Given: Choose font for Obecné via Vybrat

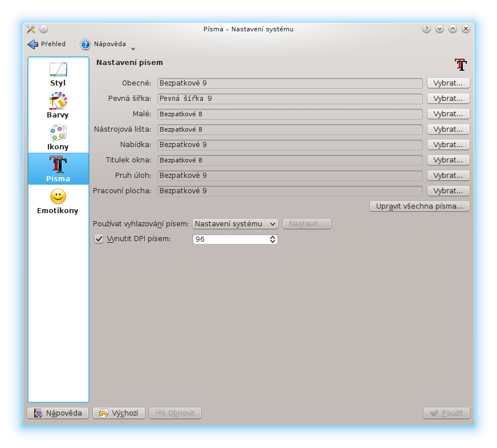Looking at the screenshot, I should (x=448, y=83).
